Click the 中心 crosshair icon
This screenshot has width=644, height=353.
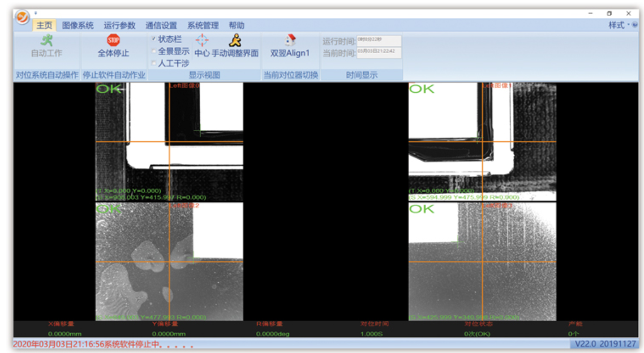click(202, 40)
